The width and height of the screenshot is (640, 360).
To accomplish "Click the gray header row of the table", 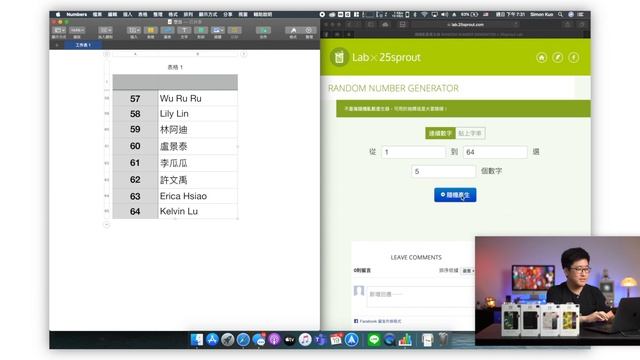I will pos(175,82).
